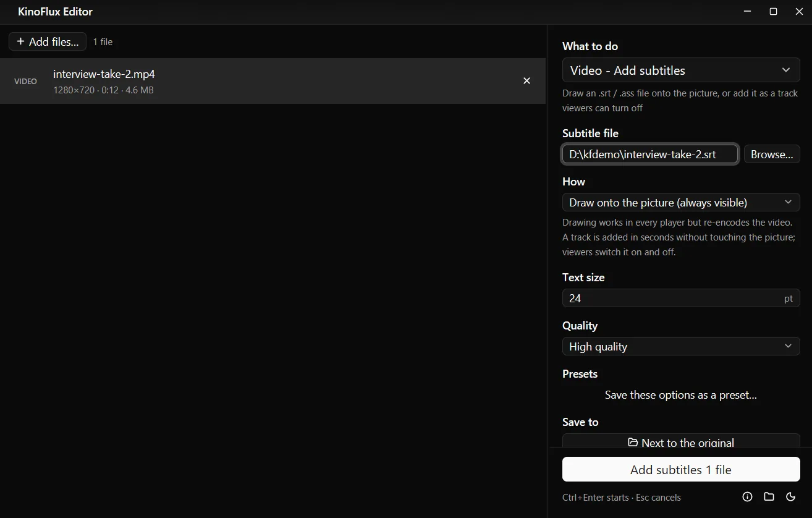Open the What to do dropdown

pos(681,70)
